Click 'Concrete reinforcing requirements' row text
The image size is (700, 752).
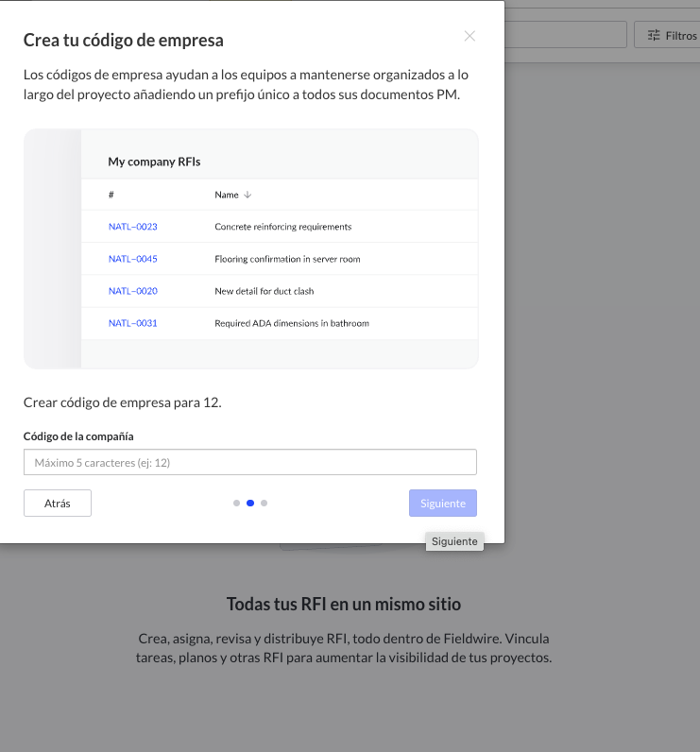(x=282, y=227)
